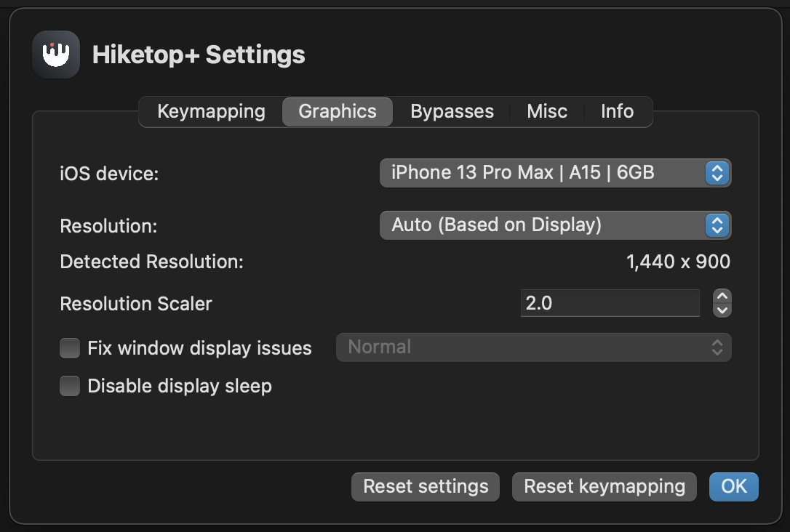Click the Detected Resolution value text
This screenshot has height=532, width=790.
click(678, 262)
